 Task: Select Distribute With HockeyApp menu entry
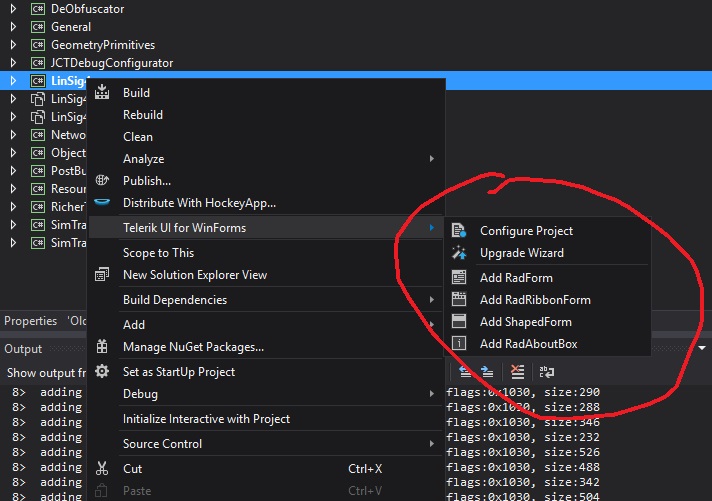click(199, 203)
